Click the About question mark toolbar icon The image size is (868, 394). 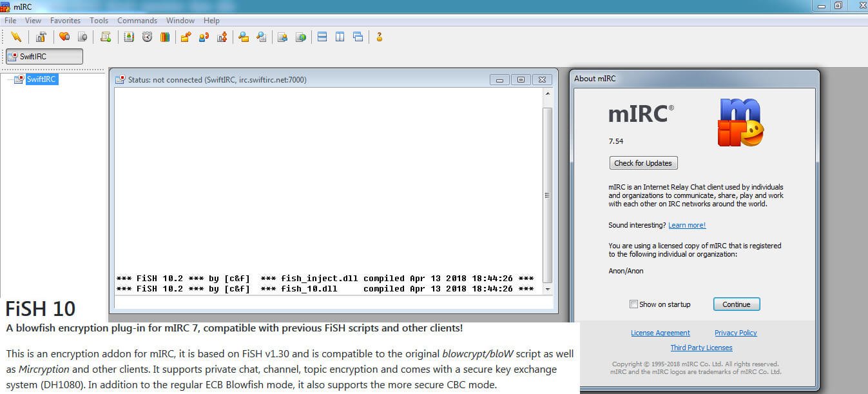380,37
